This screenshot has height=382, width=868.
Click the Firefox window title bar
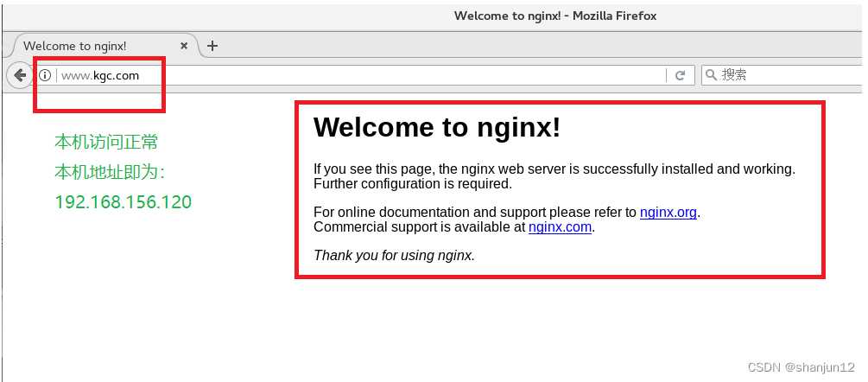click(x=555, y=16)
